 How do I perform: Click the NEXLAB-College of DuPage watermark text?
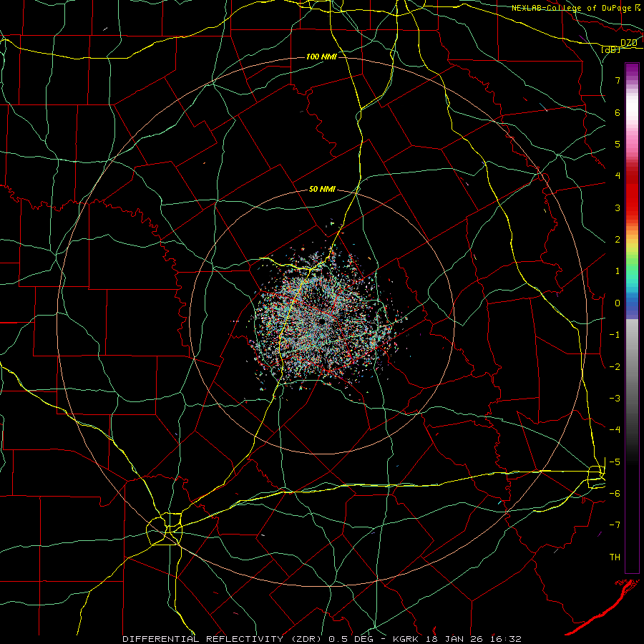[x=575, y=8]
